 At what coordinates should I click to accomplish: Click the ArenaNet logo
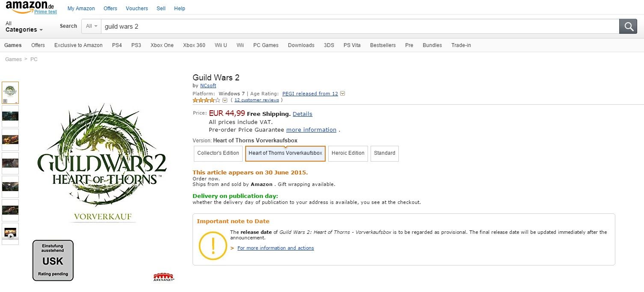(164, 277)
